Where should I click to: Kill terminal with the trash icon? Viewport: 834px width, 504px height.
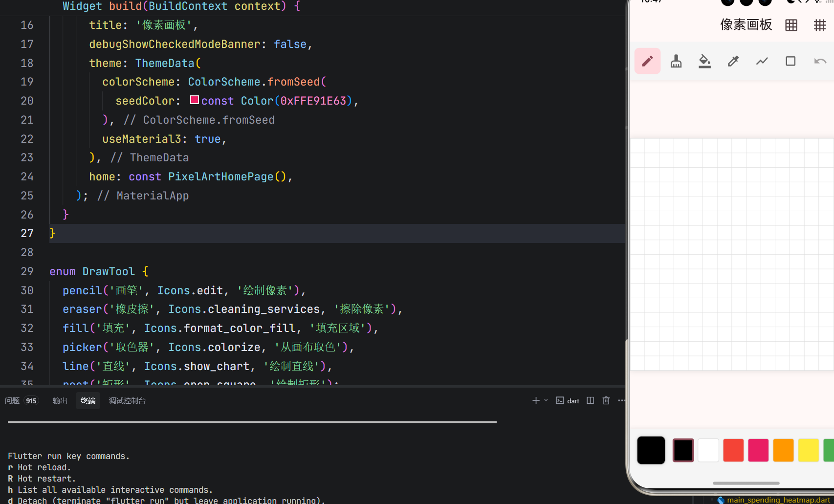click(606, 400)
